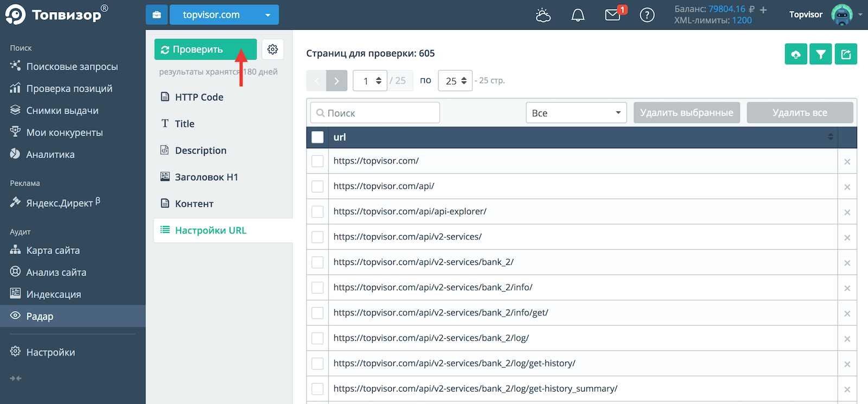Go to the next page arrow
Viewport: 868px width, 404px height.
[x=337, y=81]
